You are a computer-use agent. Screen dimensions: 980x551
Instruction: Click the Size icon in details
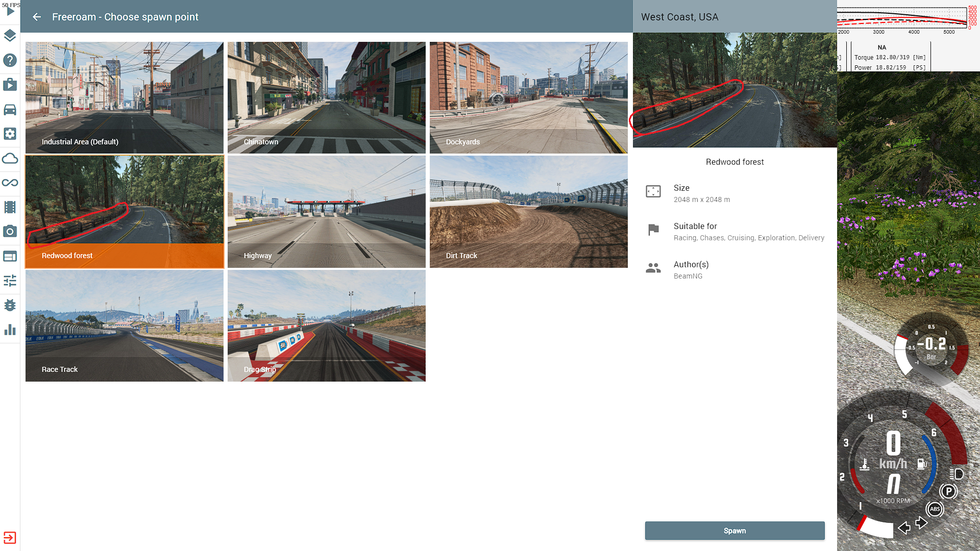[653, 191]
